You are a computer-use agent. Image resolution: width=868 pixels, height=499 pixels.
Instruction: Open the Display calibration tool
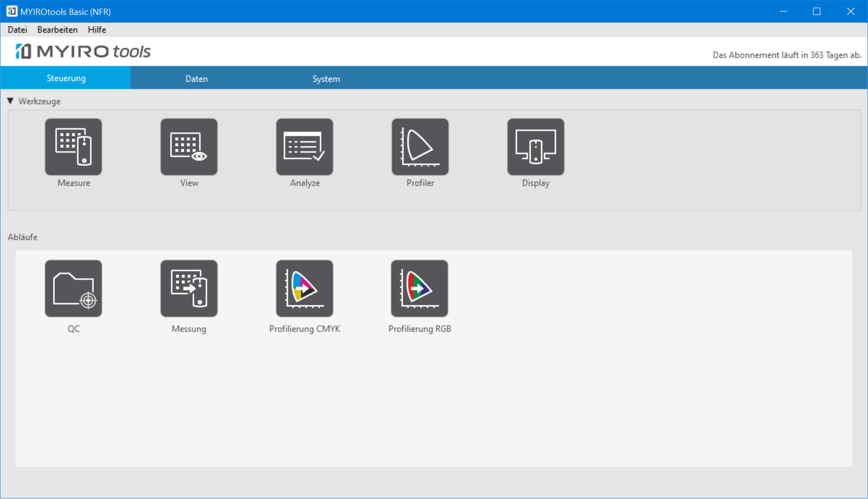tap(536, 147)
